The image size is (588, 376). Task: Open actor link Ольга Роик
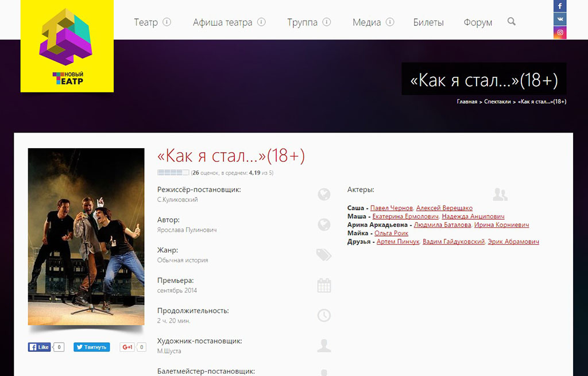pyautogui.click(x=392, y=233)
